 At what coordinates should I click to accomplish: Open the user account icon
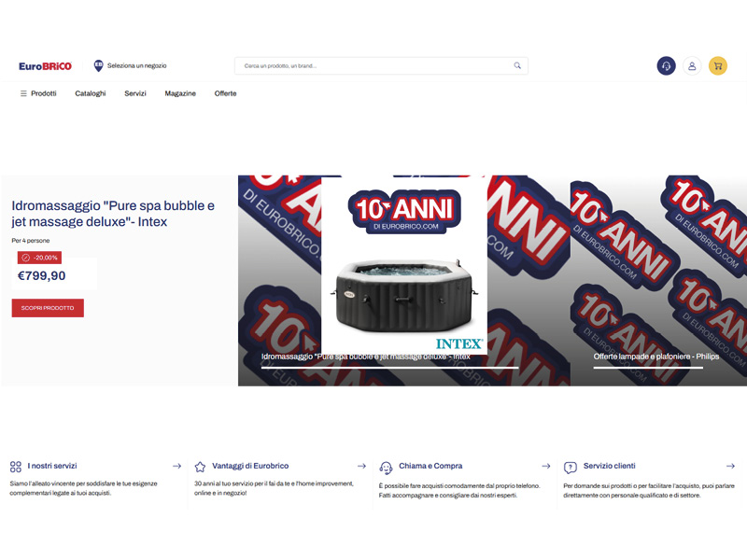(692, 65)
